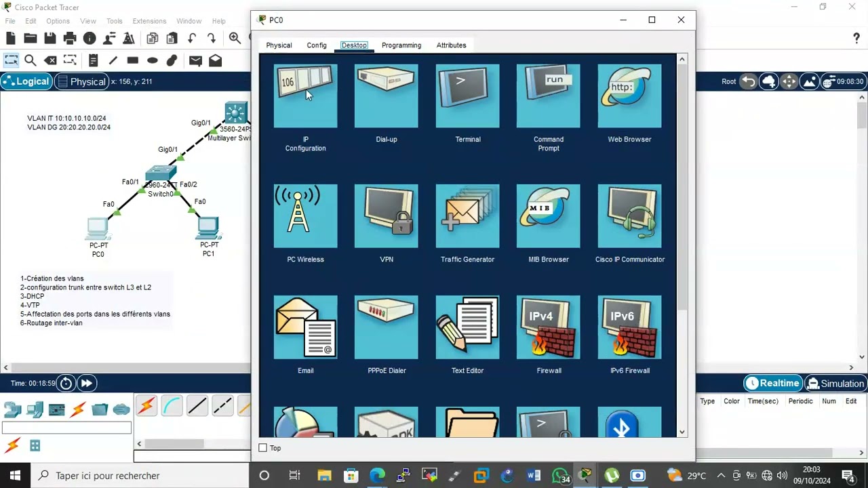Select the Connections lightning category icon
This screenshot has width=868, height=488.
78,409
